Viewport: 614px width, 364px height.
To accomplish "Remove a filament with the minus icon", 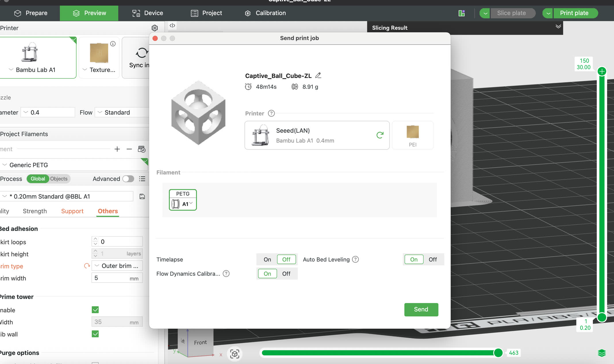I will [x=129, y=149].
